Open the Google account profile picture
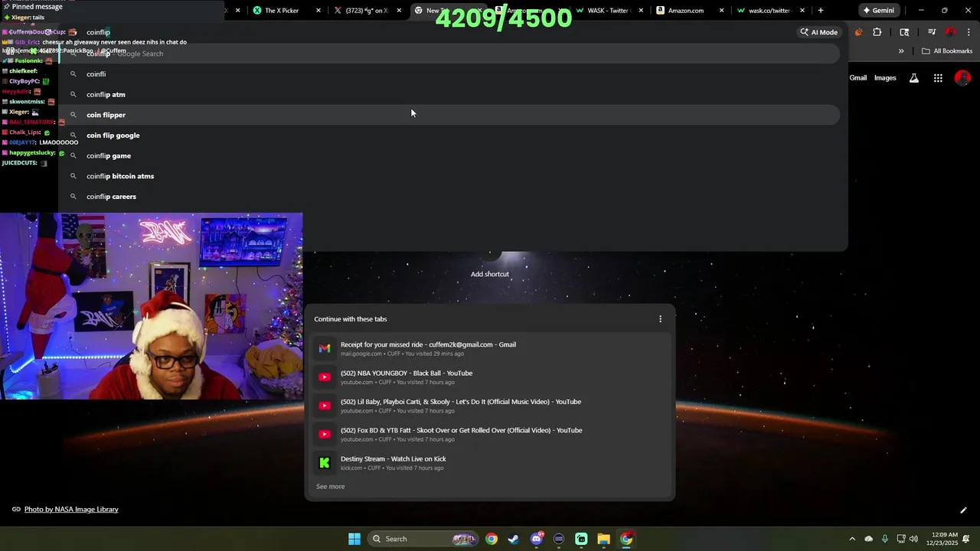This screenshot has width=980, height=551. click(963, 78)
